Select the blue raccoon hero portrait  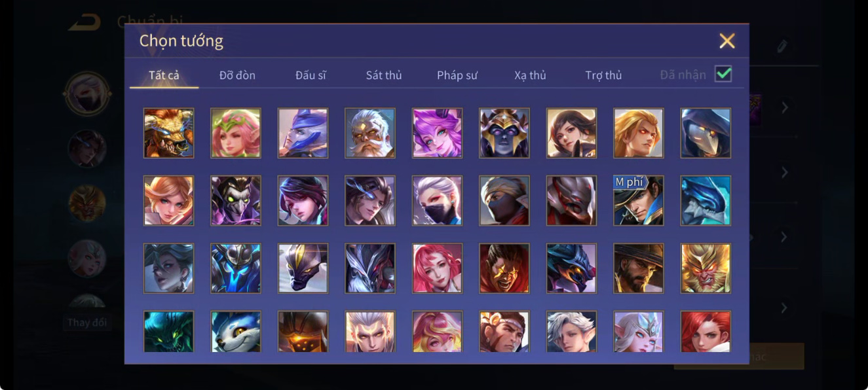[236, 332]
